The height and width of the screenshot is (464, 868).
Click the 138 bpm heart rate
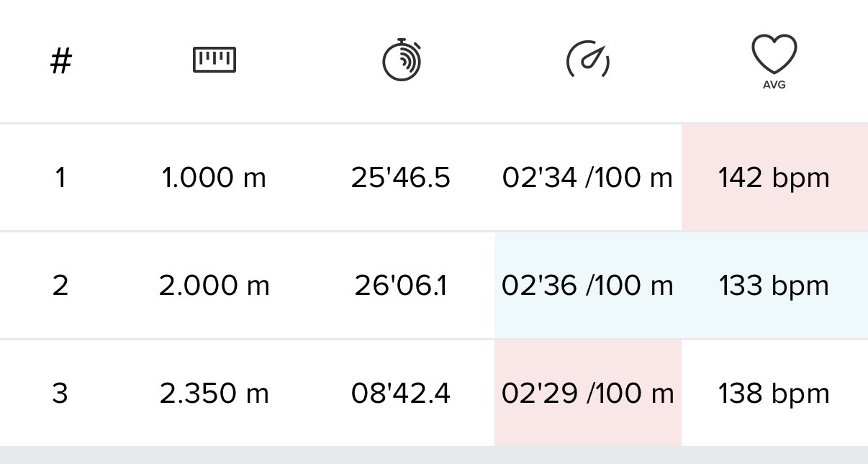774,394
